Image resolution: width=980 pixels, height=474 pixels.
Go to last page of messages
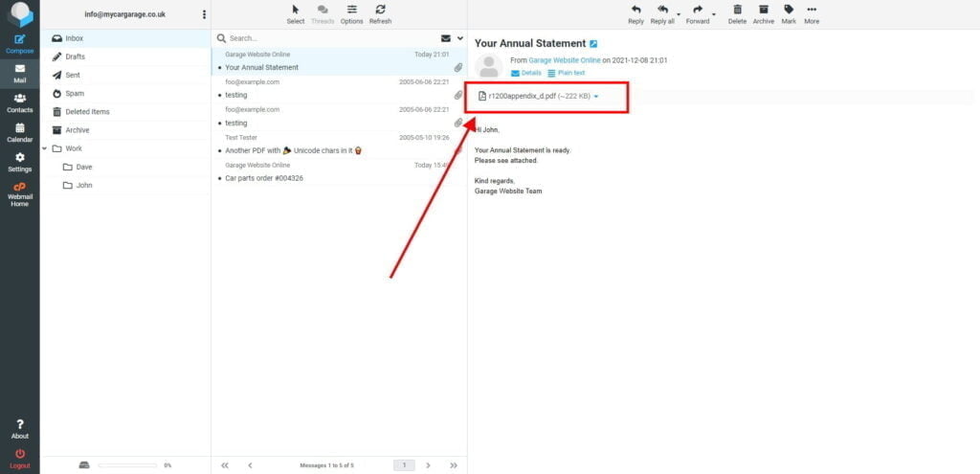point(454,465)
